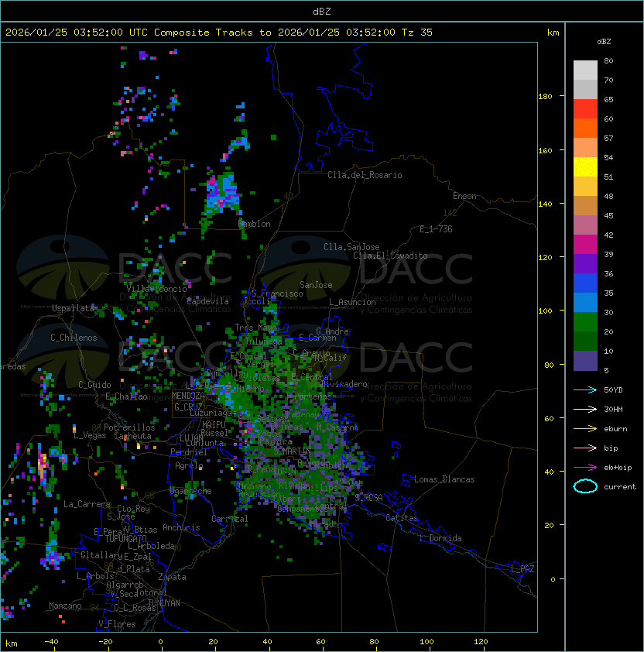Screen dimensions: 644x652
Task: Click the dBZ title at top
Action: (322, 12)
